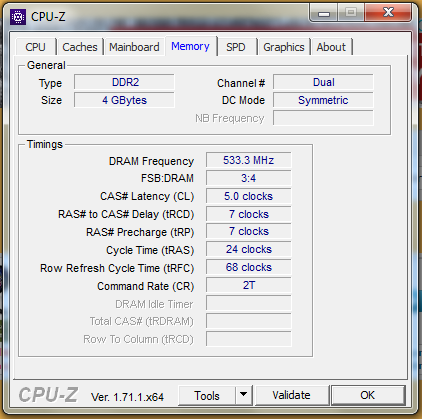Click the Memory tab
The image size is (422, 419).
coord(190,46)
